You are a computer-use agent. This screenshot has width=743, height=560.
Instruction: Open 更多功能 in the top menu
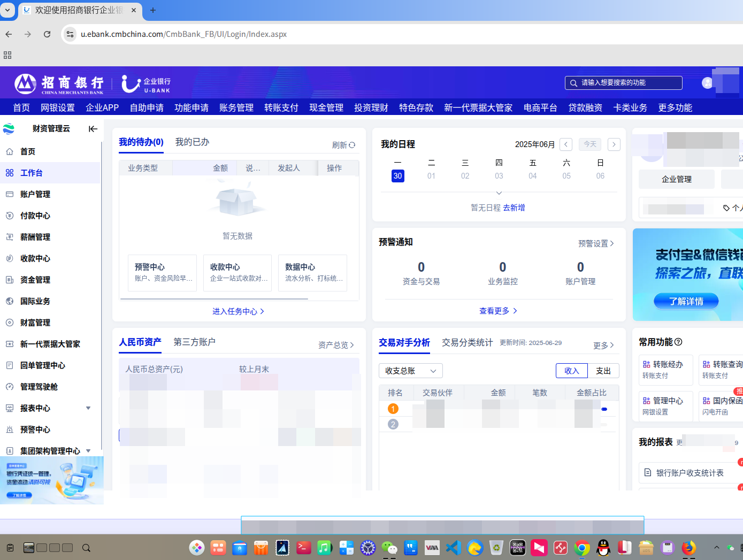point(675,108)
